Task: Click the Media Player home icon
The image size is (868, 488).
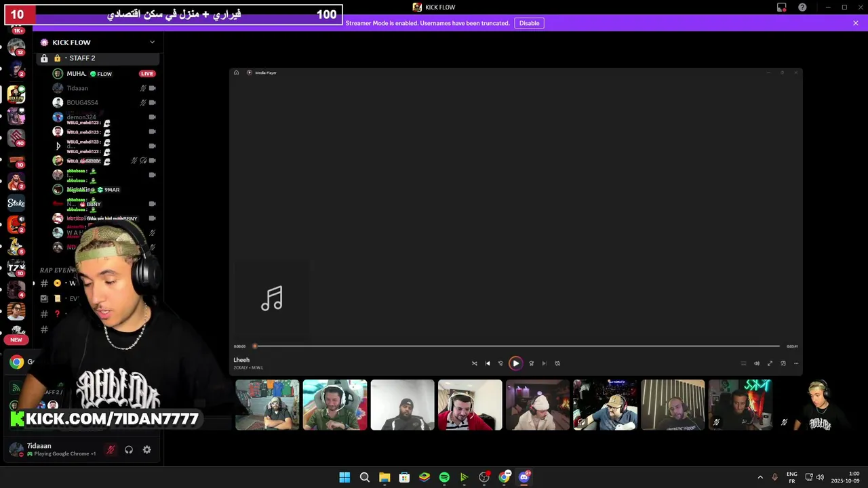Action: 236,73
